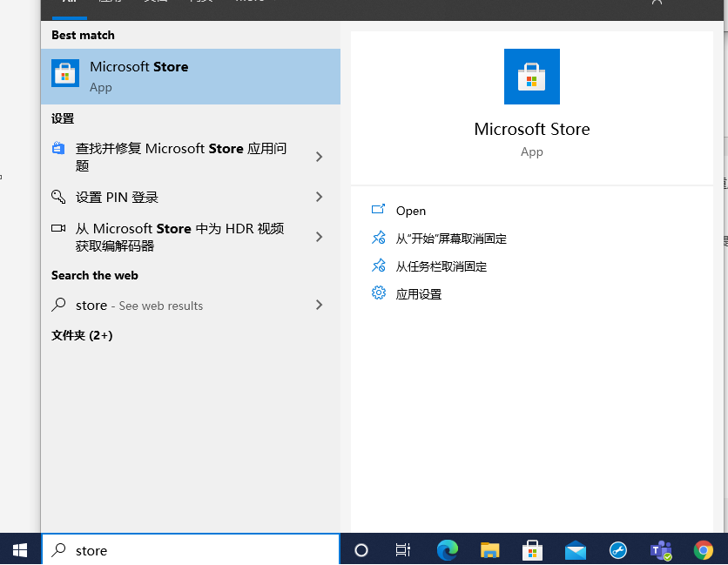The width and height of the screenshot is (728, 565).
Task: Select 从"开始"屏幕取消固定 option
Action: pyautogui.click(x=450, y=239)
